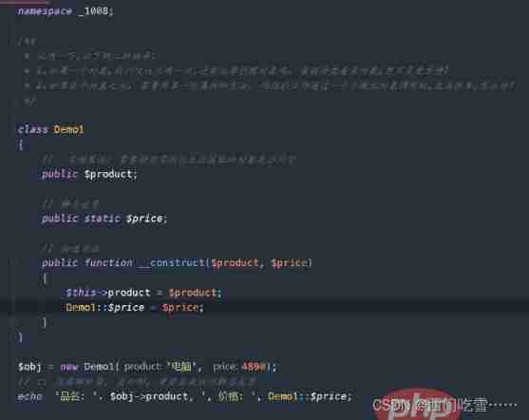Viewport: 529px width, 420px height.
Task: Click the 'class' keyword before Demo1
Action: pyautogui.click(x=32, y=129)
